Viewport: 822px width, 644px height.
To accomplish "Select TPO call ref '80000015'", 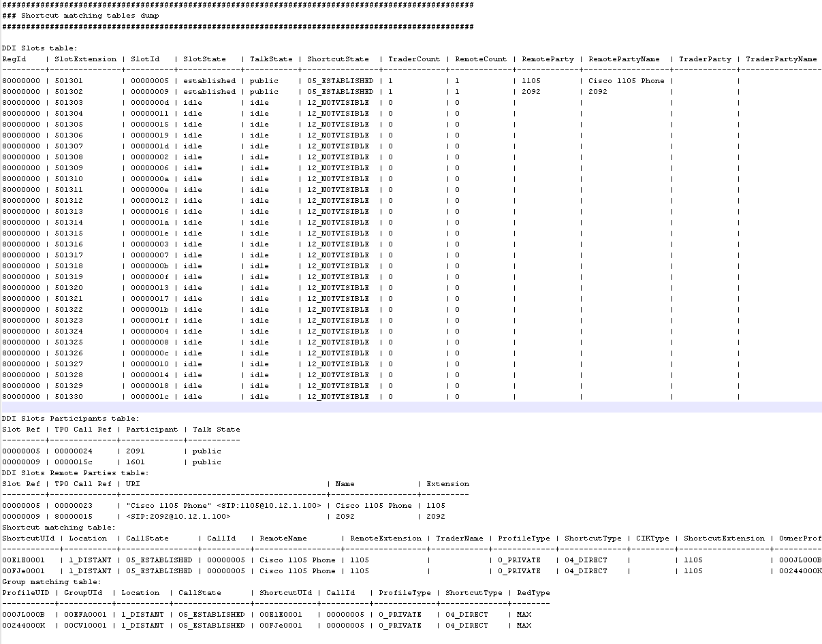I will click(74, 517).
